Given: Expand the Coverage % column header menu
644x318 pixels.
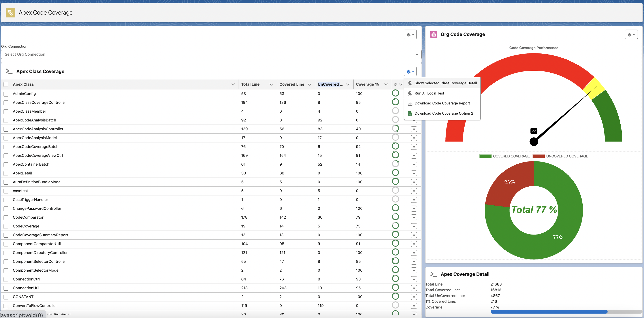Looking at the screenshot, I should (x=386, y=85).
